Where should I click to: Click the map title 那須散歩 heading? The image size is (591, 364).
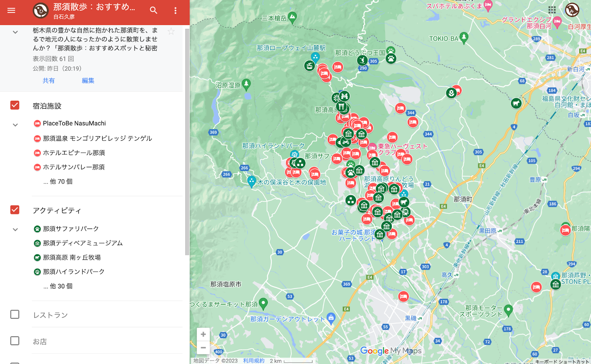point(95,7)
